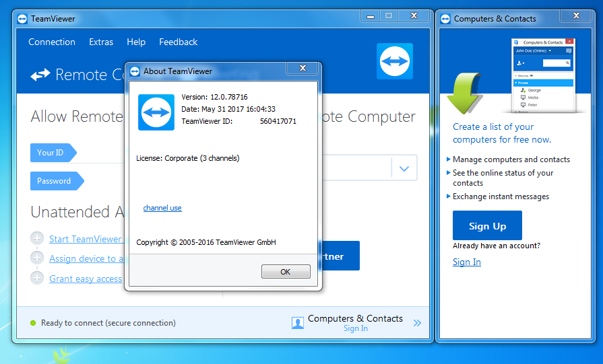Click the plus icon beside Assign device
This screenshot has width=603, height=364.
click(x=37, y=258)
